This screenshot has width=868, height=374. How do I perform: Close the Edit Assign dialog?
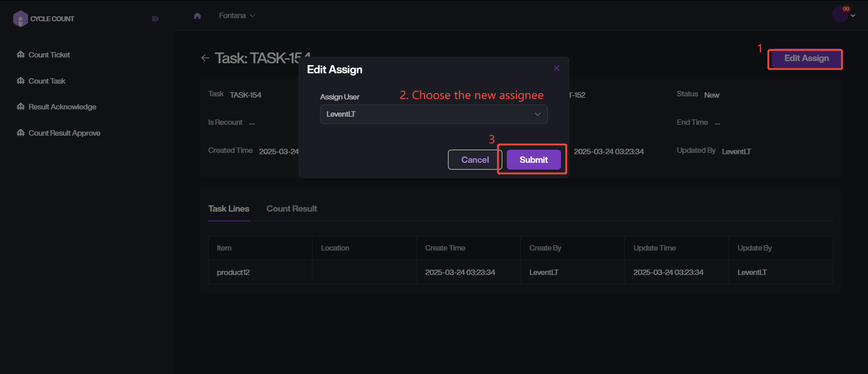tap(557, 68)
